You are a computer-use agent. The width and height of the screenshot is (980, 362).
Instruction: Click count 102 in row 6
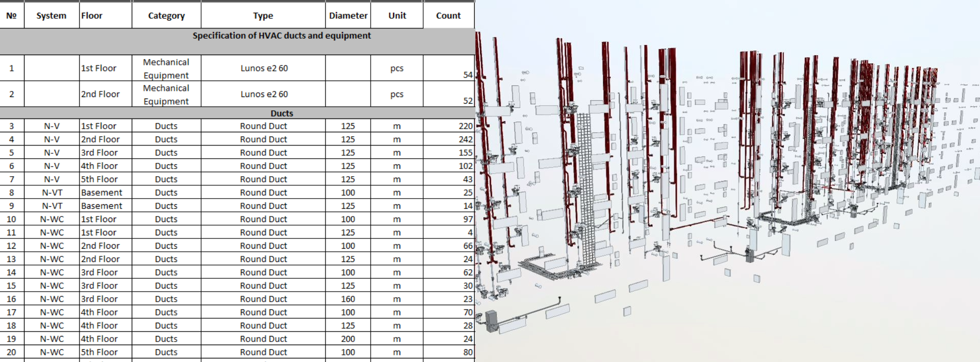tap(449, 165)
